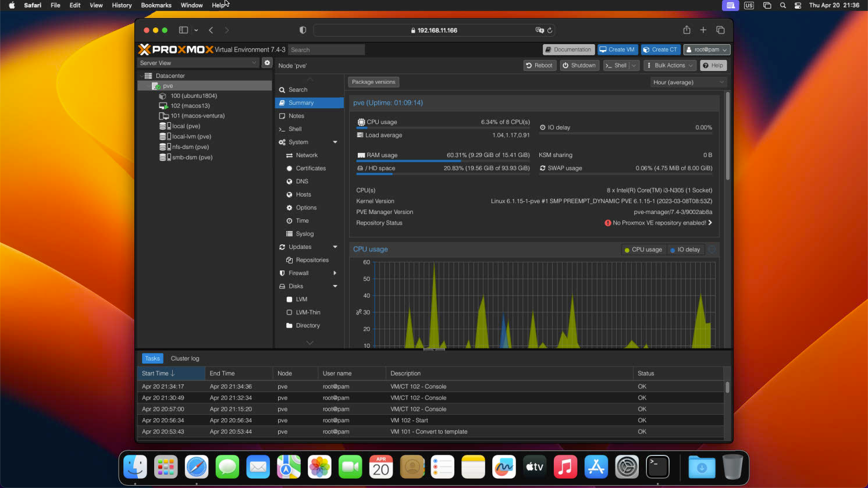The height and width of the screenshot is (488, 868).
Task: Open the Network settings item
Action: pyautogui.click(x=307, y=155)
